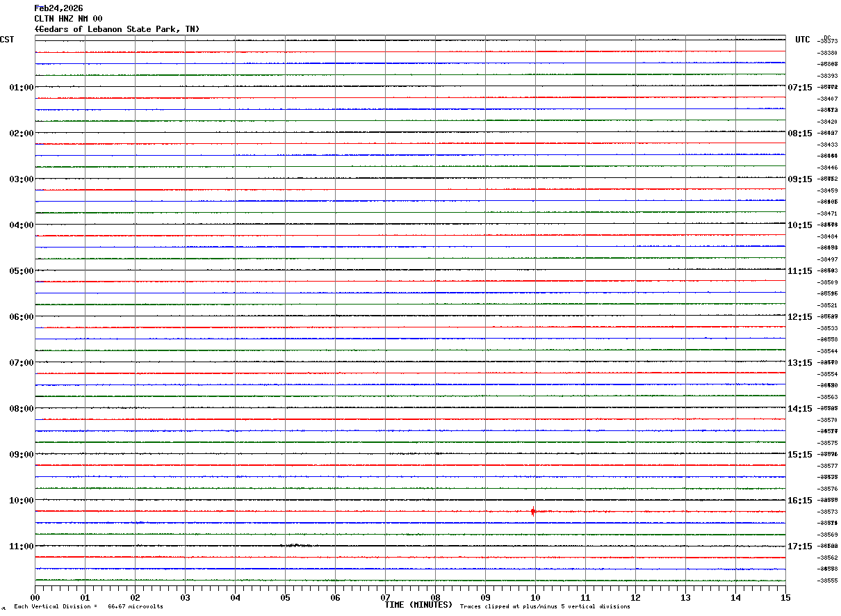
Task: Click the DC offset value -38471
Action: click(x=827, y=213)
